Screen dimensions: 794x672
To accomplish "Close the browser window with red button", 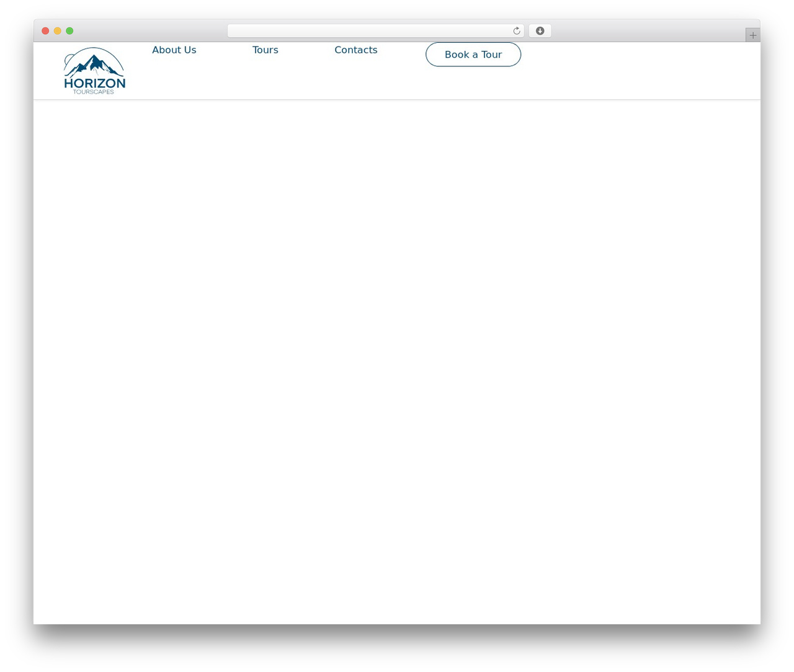I will [x=45, y=31].
